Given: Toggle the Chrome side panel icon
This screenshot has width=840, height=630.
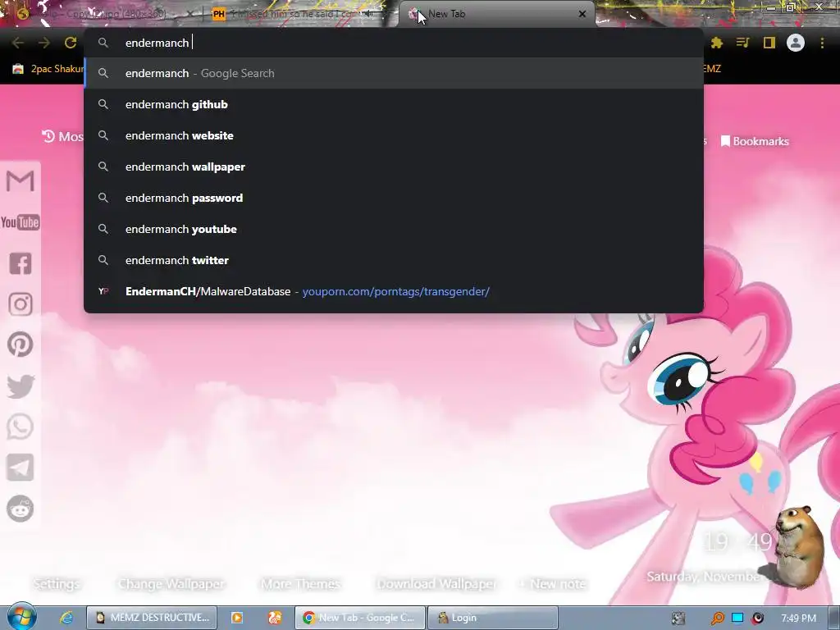Looking at the screenshot, I should click(769, 43).
